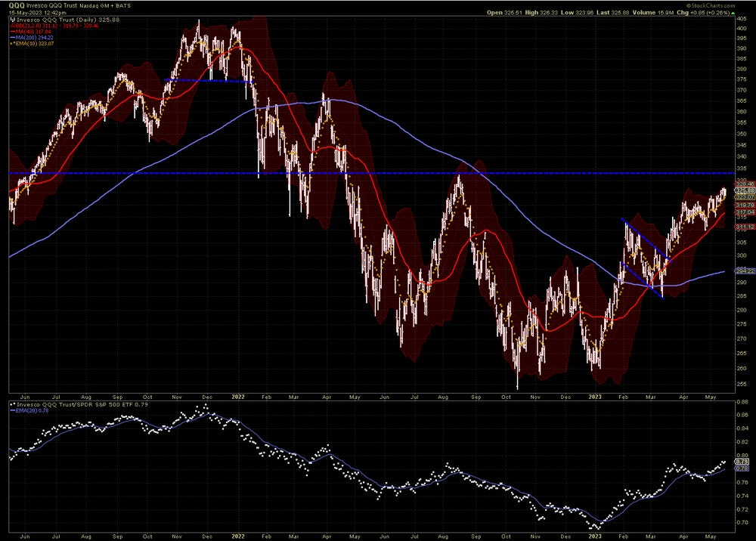The height and width of the screenshot is (541, 756).
Task: Click the 0.74 label on the ratio axis
Action: tap(742, 496)
